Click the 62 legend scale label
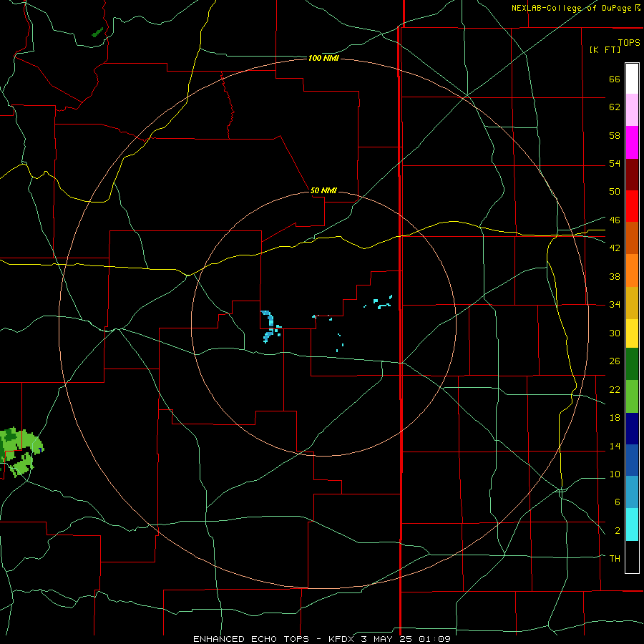644x644 pixels. (615, 107)
